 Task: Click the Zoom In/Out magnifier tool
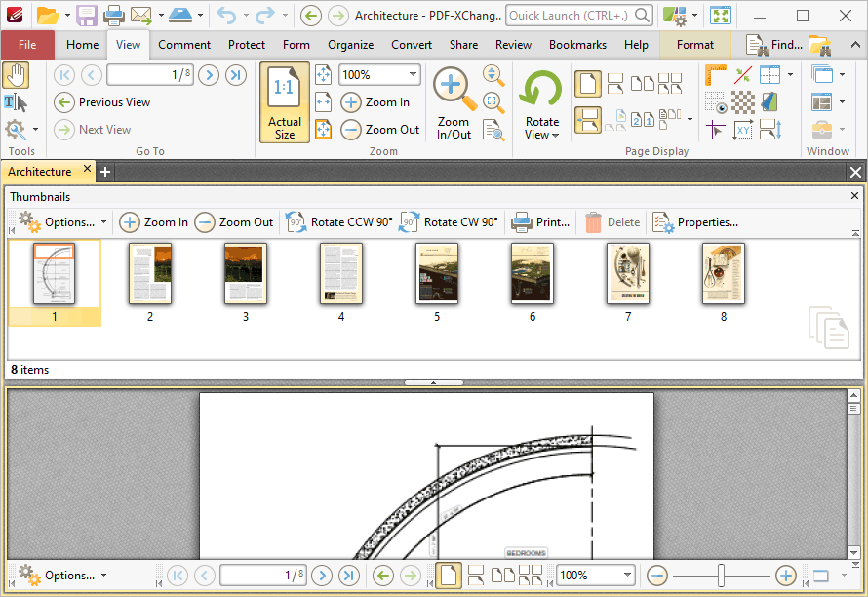pos(454,103)
